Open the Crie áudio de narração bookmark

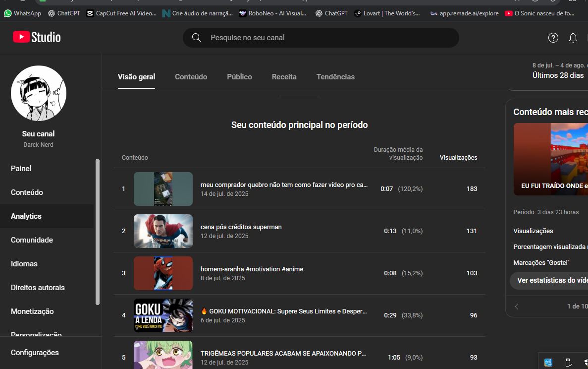[198, 13]
